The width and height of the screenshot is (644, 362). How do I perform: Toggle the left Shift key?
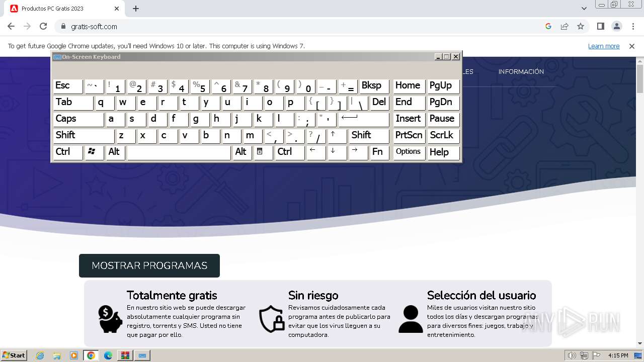click(84, 136)
